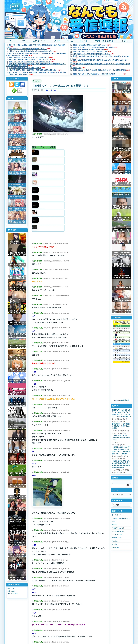The height and width of the screenshot is (644, 138).
Task: Click the blue Twitter bird icon
Action: point(17,84)
